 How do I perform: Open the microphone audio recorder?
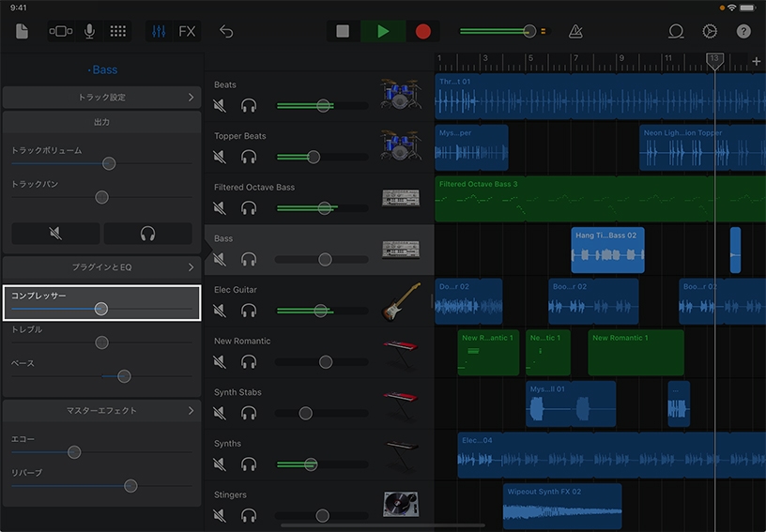tap(89, 31)
